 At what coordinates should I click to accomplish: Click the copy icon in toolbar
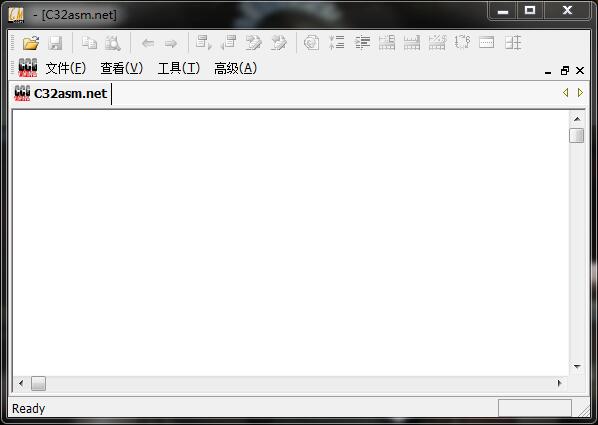pos(89,43)
